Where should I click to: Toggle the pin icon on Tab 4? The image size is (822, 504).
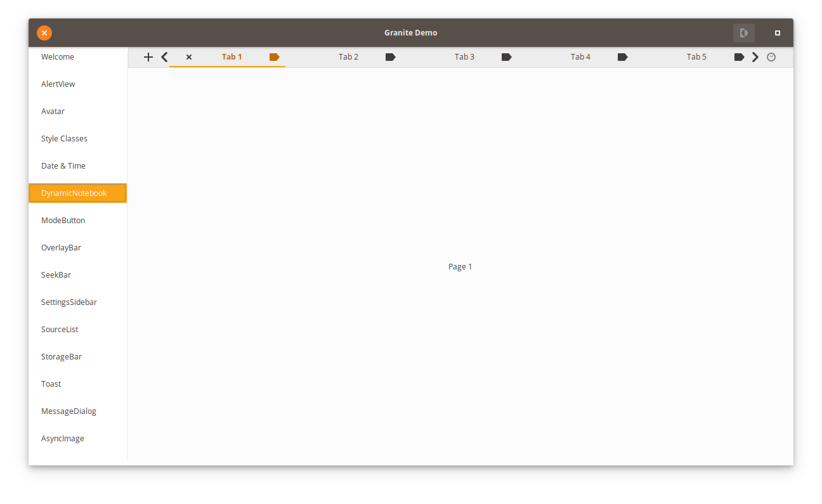click(622, 56)
